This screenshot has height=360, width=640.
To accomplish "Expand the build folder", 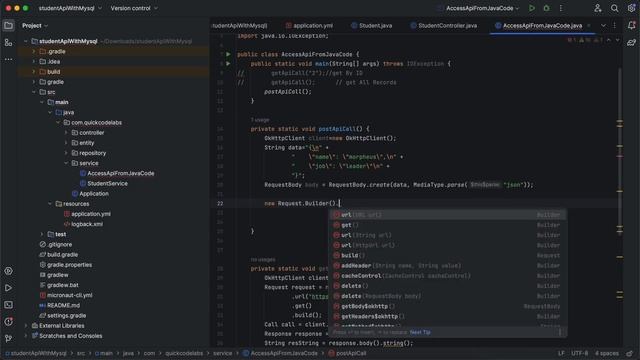I will click(x=34, y=72).
